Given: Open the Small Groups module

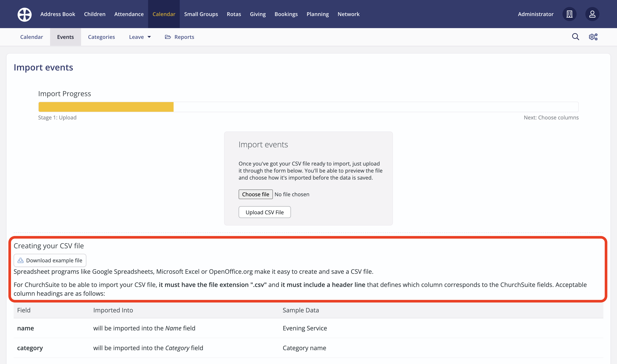Looking at the screenshot, I should 201,14.
